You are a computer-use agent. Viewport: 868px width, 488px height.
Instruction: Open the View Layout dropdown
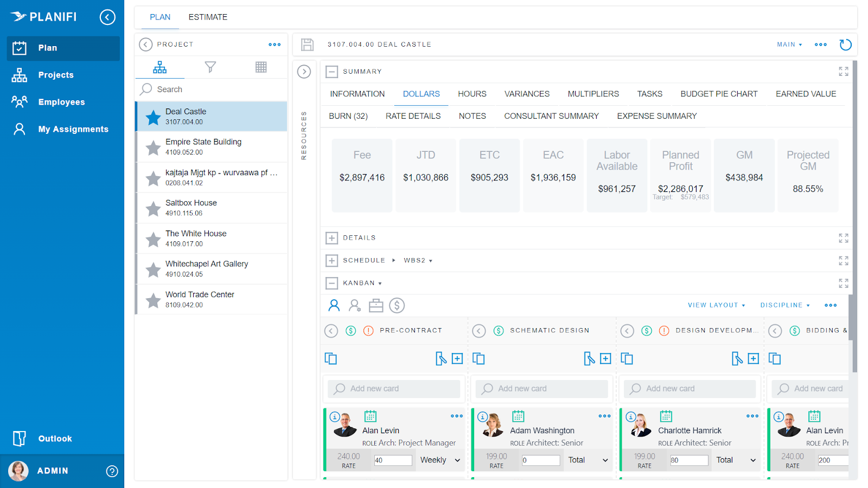click(x=716, y=305)
